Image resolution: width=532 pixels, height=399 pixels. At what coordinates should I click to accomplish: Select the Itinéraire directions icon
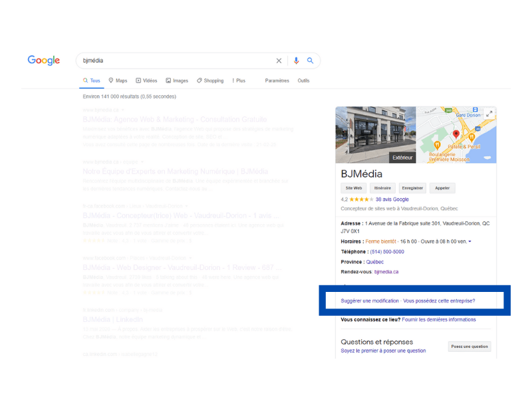(x=382, y=188)
